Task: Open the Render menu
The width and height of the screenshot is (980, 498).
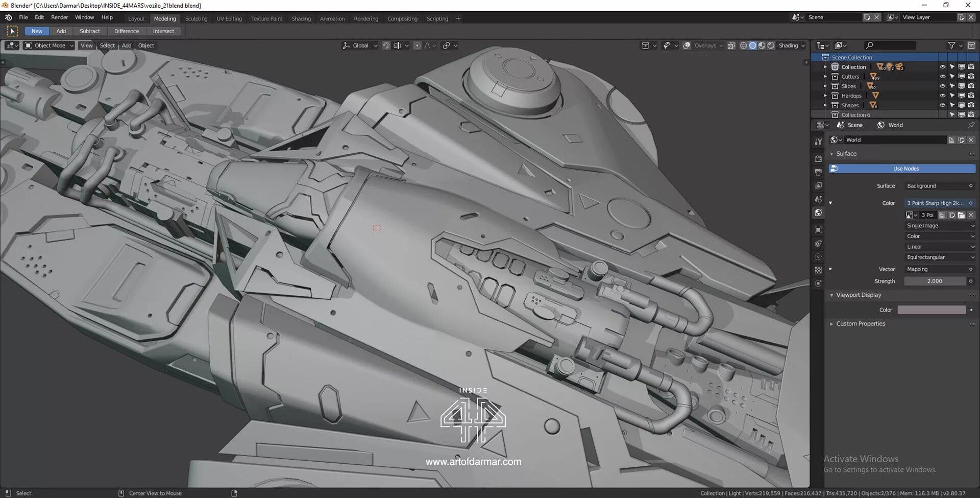Action: [x=60, y=17]
